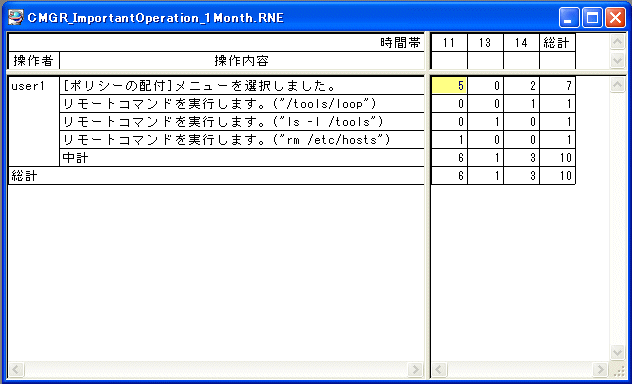Viewport: 632px width, 384px height.
Task: Click the 総計 row total value 10
Action: click(557, 176)
